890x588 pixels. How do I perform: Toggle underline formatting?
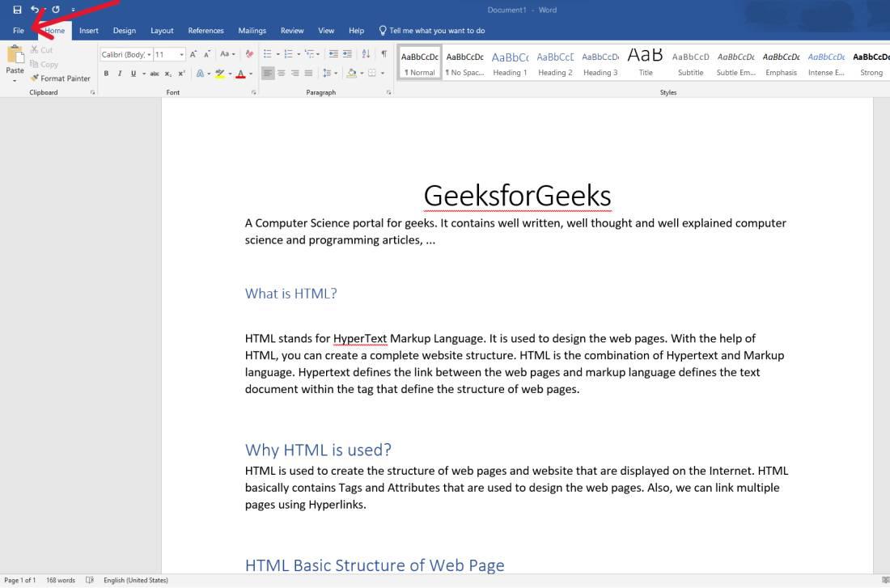(x=133, y=74)
